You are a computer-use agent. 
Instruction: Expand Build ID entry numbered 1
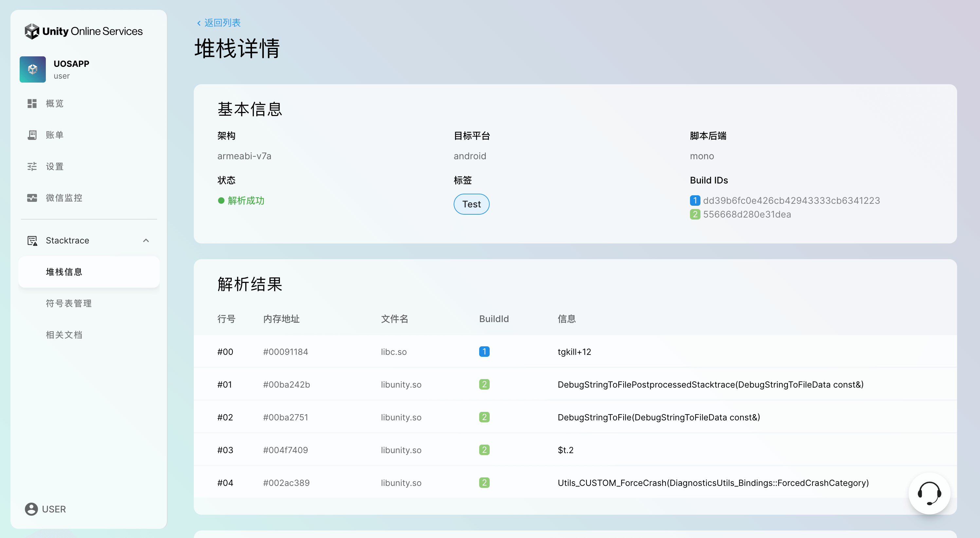695,200
